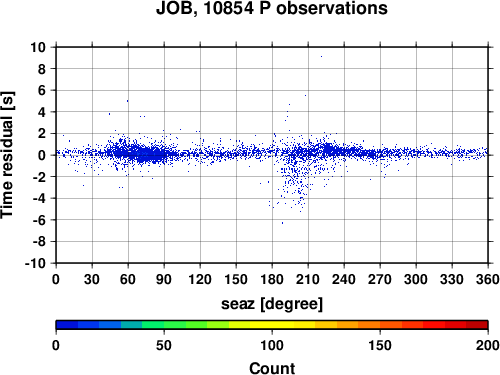
Task: Click the y-axis tick label 10
Action: coord(37,47)
